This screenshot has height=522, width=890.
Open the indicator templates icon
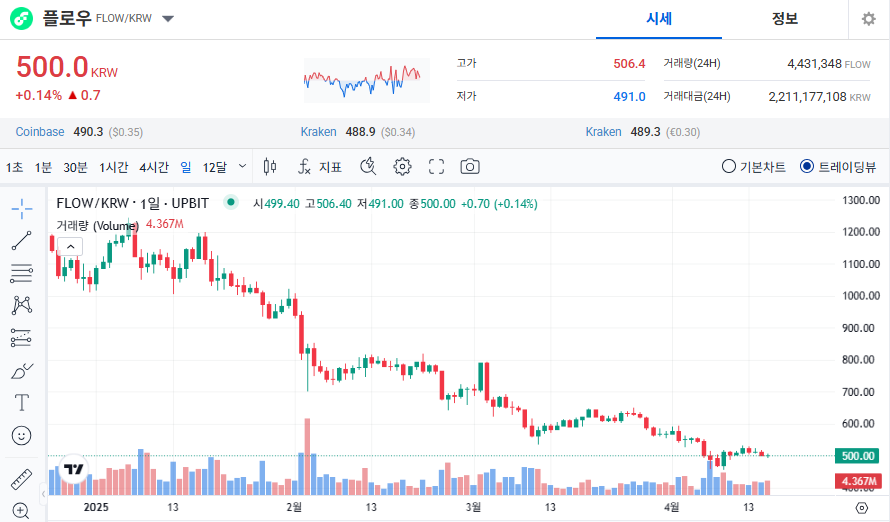(368, 167)
